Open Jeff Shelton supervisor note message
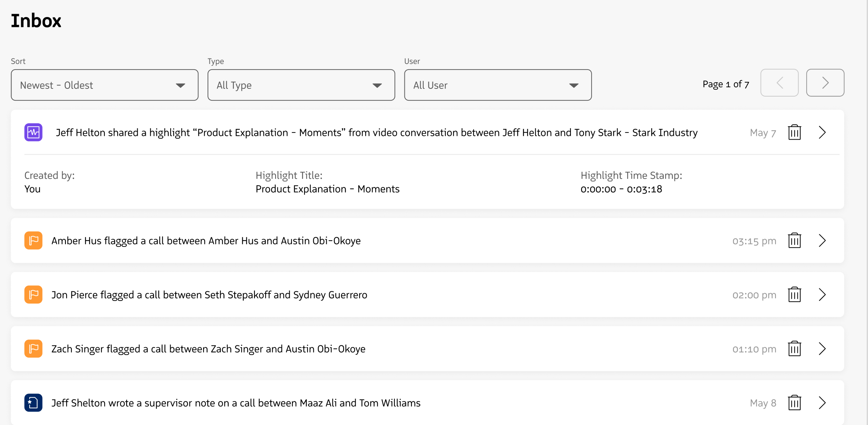The image size is (868, 425). tap(822, 403)
